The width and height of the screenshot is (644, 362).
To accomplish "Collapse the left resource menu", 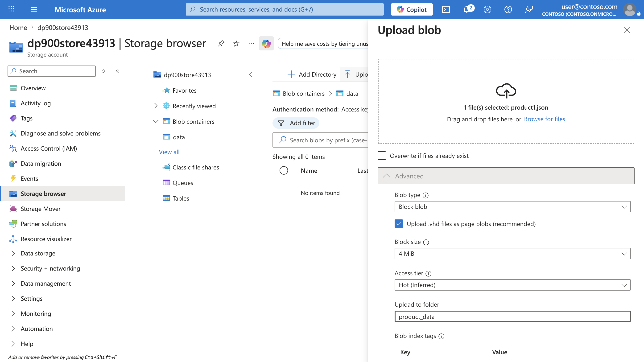I will (x=117, y=71).
